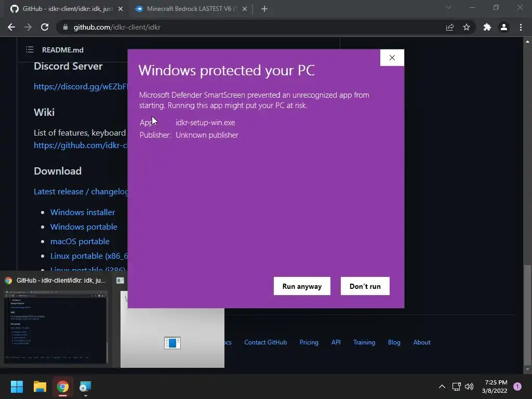Click the Unknown publisher text

(x=207, y=135)
